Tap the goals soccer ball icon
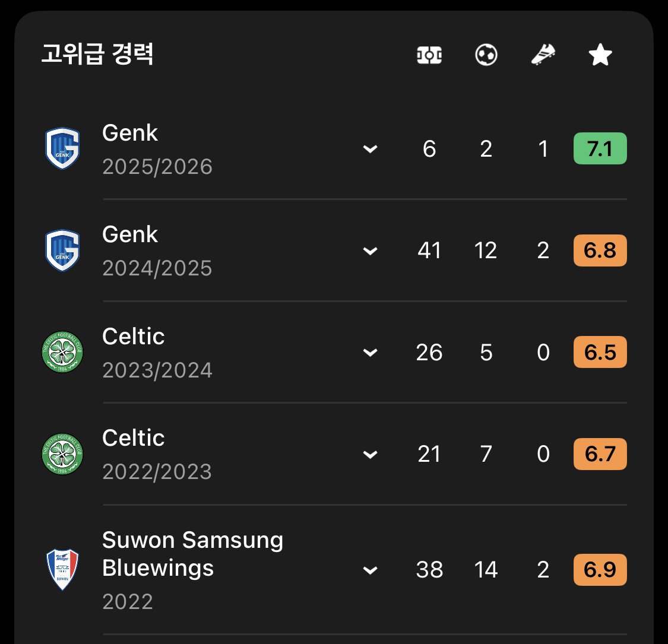The image size is (668, 644). 486,55
